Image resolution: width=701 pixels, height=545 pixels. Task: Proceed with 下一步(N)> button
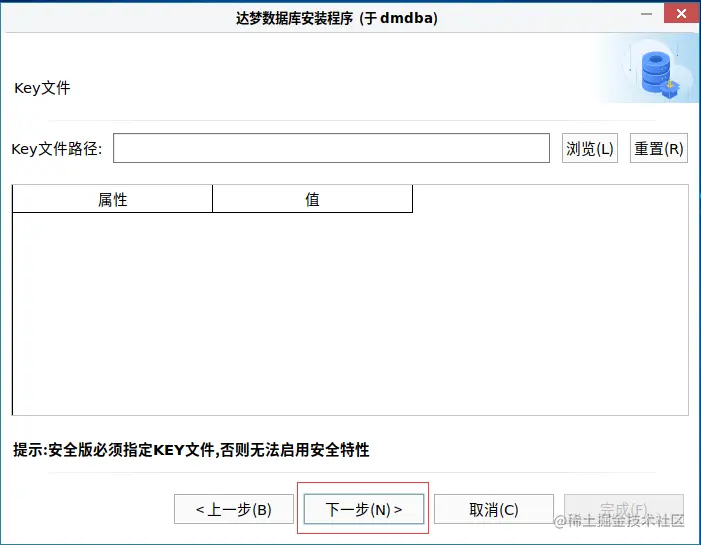(x=363, y=509)
